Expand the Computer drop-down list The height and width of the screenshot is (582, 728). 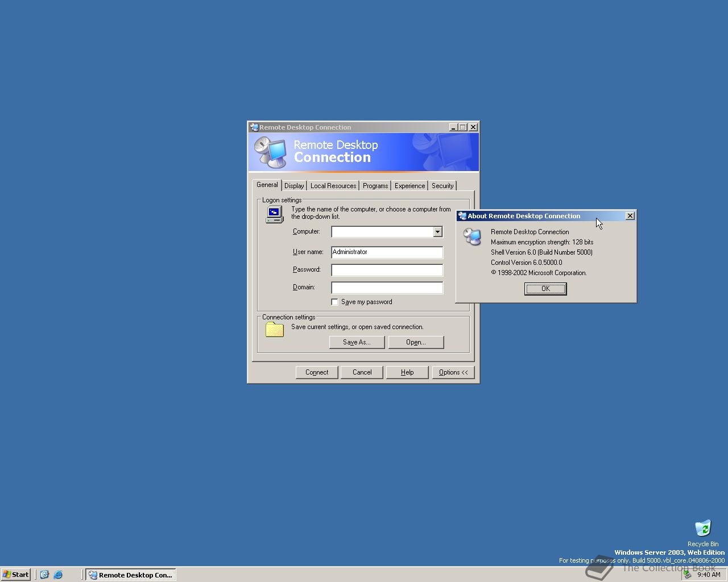click(x=437, y=232)
